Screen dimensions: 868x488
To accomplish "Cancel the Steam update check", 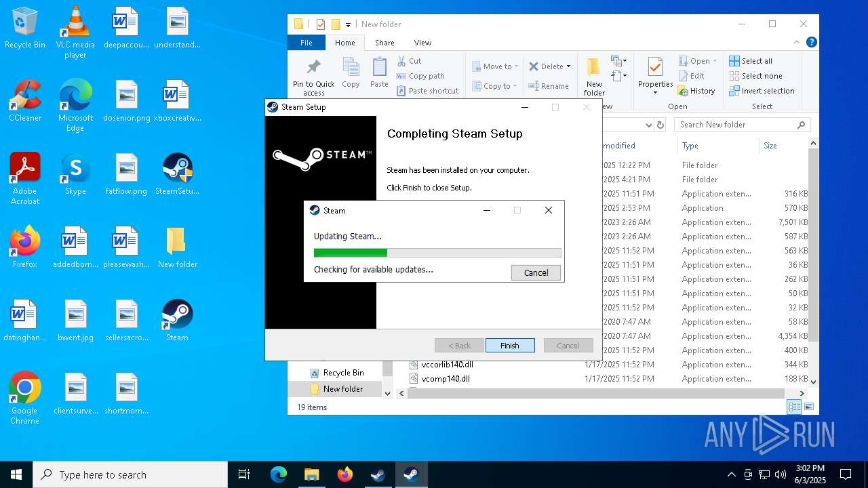I will 536,272.
